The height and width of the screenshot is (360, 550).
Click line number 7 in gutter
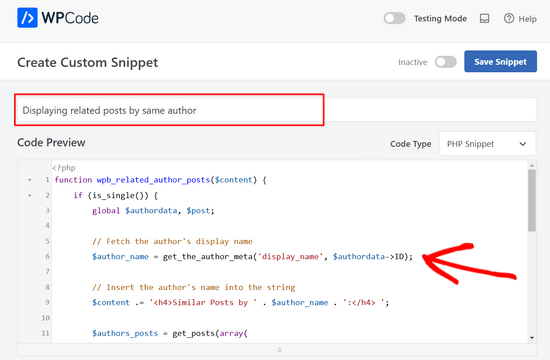47,272
